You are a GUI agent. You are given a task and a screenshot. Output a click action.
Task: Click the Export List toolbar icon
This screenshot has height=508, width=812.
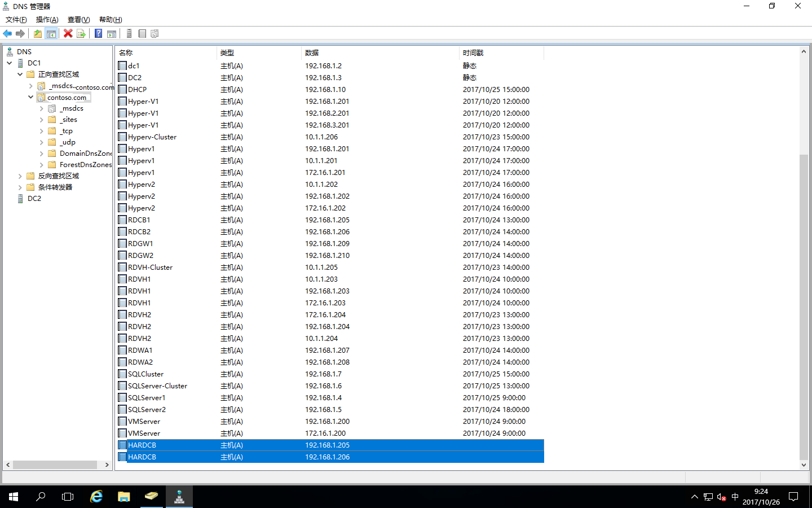tap(81, 34)
